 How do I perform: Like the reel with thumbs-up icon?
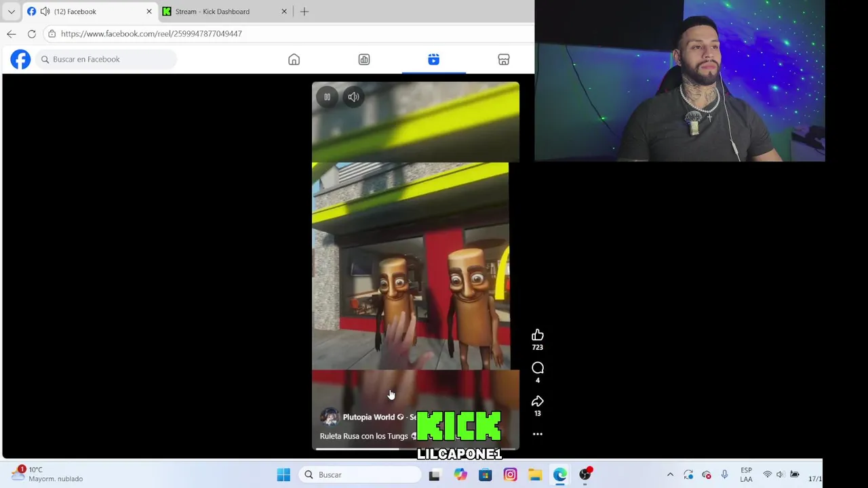537,335
